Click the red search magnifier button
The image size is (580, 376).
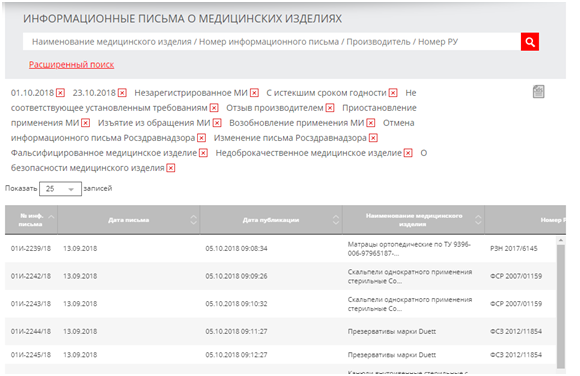coord(530,42)
